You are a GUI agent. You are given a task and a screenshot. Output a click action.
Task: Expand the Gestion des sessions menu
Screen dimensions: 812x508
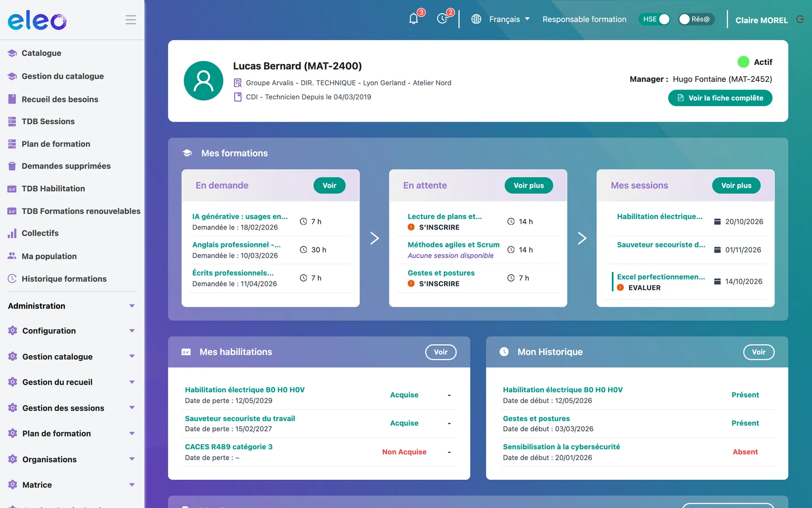tap(72, 408)
